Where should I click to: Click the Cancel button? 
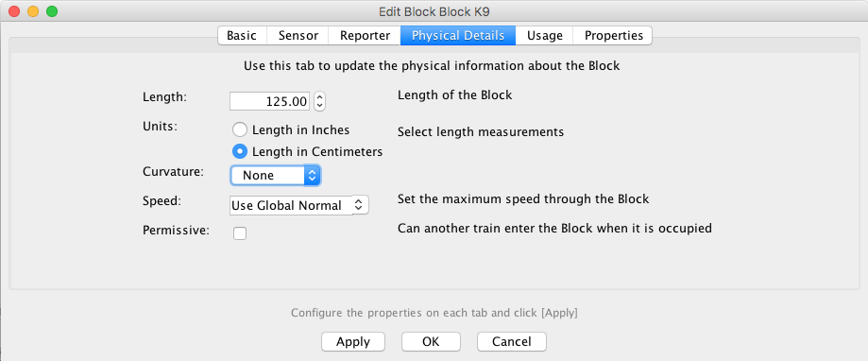[x=512, y=341]
